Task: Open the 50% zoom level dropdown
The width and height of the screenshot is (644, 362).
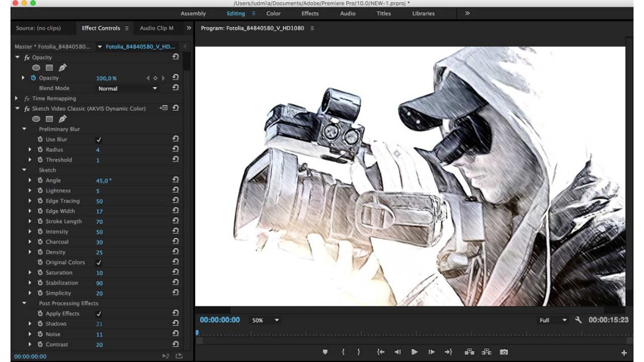Action: coord(265,320)
